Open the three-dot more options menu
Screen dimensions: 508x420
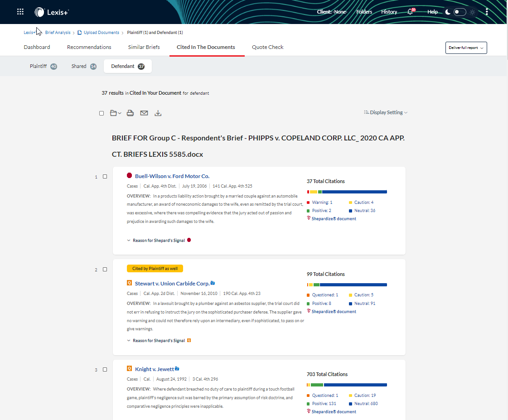click(x=487, y=12)
